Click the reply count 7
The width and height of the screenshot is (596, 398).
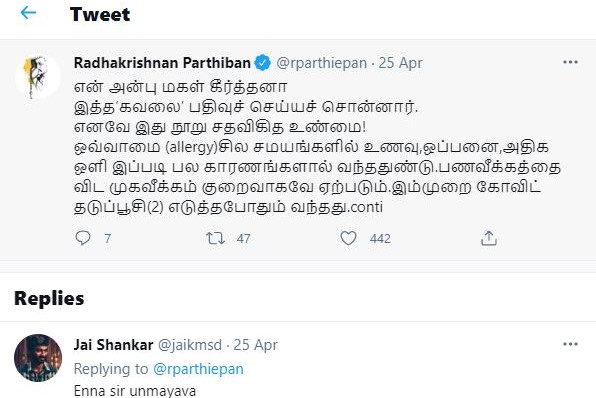(x=108, y=239)
